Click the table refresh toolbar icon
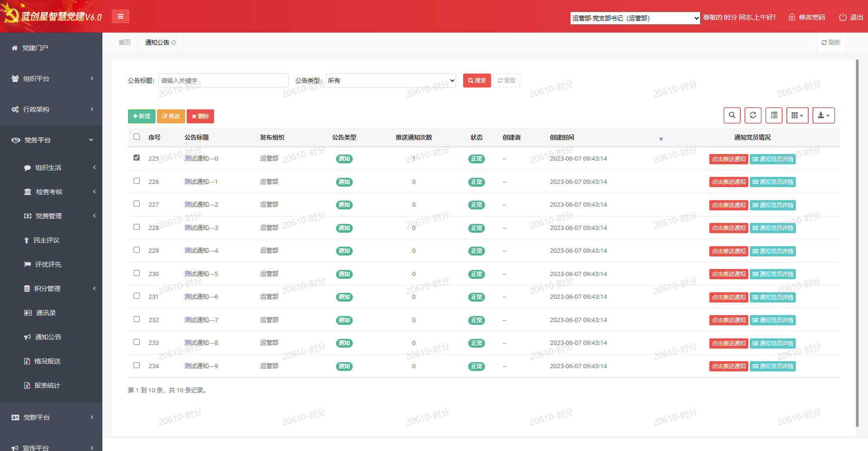This screenshot has width=868, height=451. (x=753, y=115)
